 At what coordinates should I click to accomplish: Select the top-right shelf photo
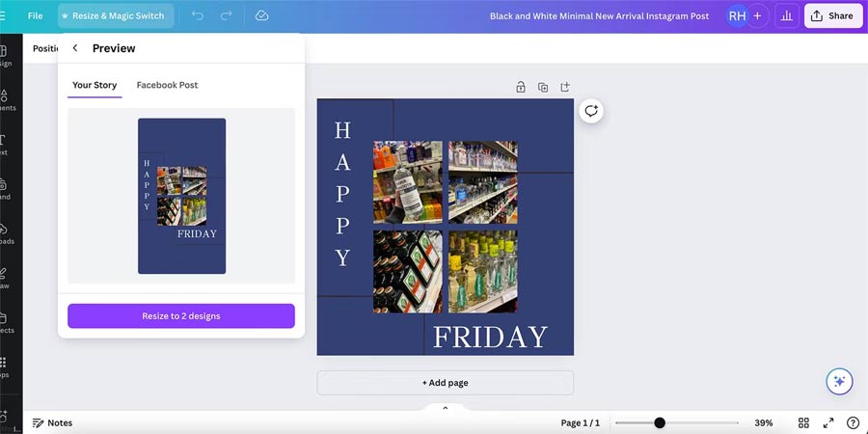483,182
